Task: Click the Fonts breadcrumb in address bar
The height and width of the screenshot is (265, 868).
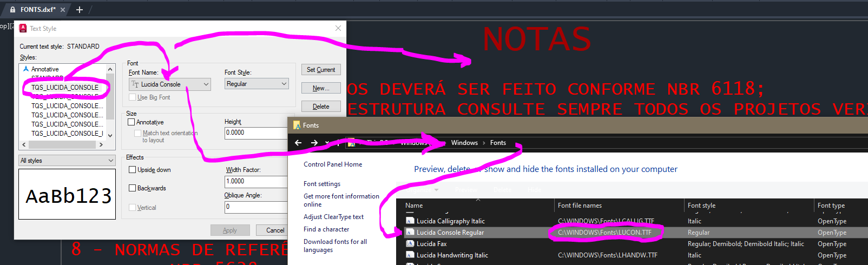Action: [498, 143]
